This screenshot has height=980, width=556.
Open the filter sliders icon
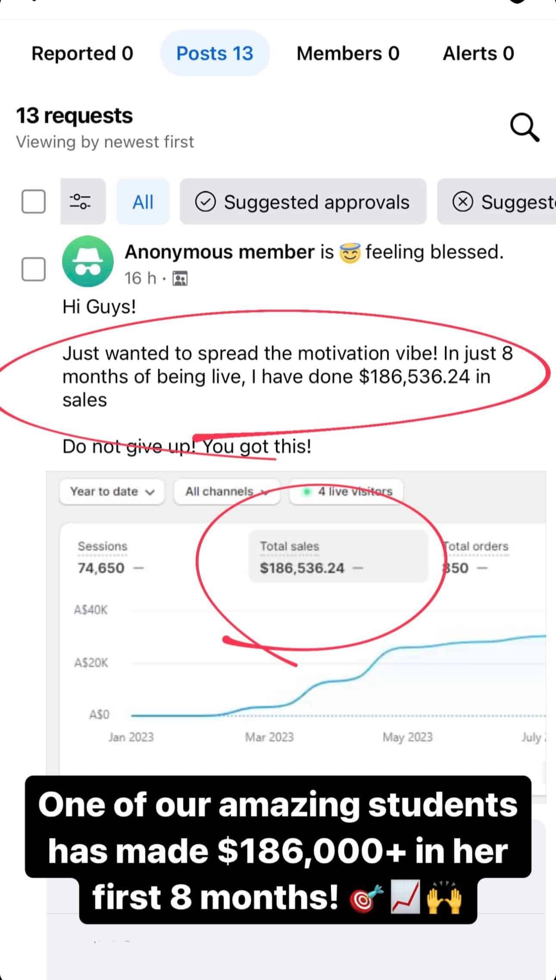(81, 201)
